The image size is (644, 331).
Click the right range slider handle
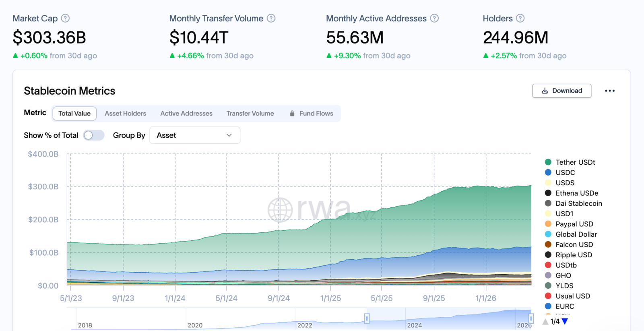point(531,319)
